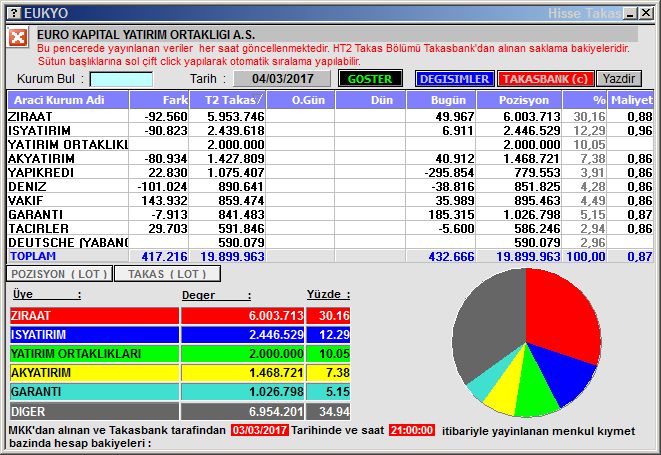Select the YAPIKREDI row

point(330,172)
